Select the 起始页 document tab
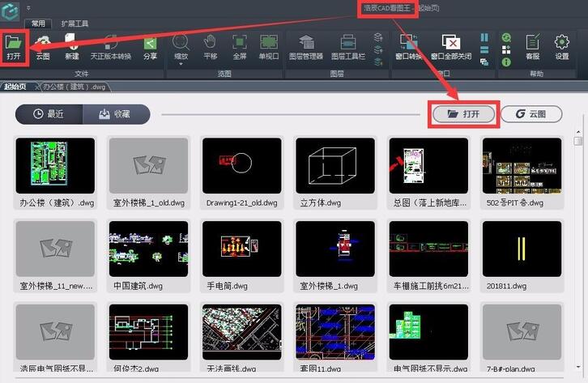Screen dimensions: 588x383 click(15, 87)
